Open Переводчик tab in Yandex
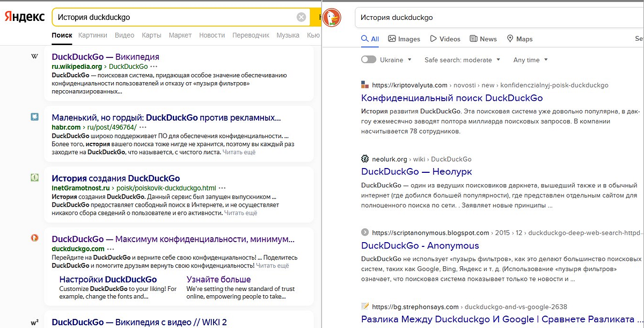The image size is (644, 328). pos(251,35)
